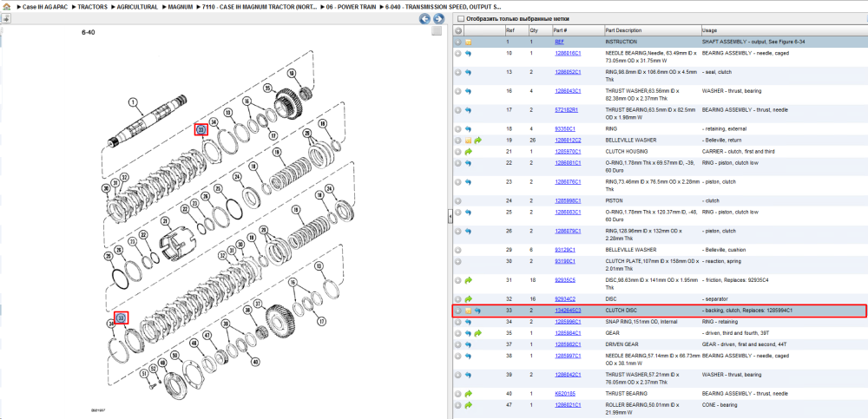Expand the INSTRUCTION row plus button
The image size is (868, 419).
pyautogui.click(x=458, y=42)
